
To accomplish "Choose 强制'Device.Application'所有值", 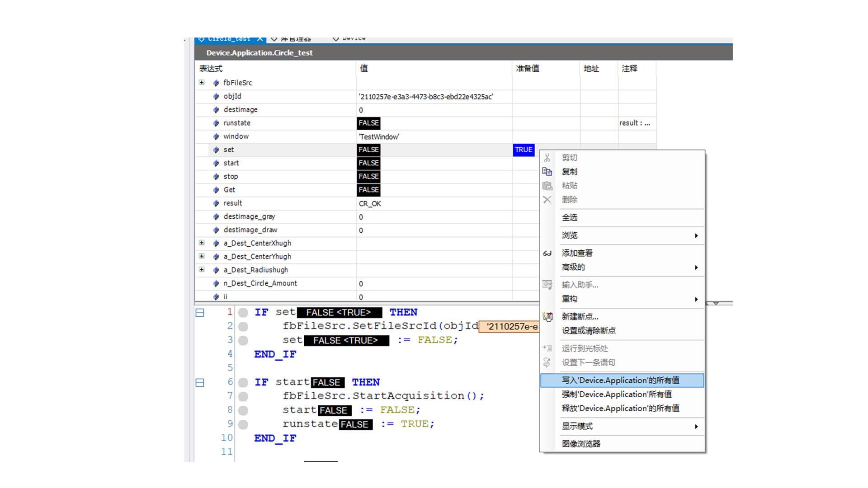I will point(617,394).
